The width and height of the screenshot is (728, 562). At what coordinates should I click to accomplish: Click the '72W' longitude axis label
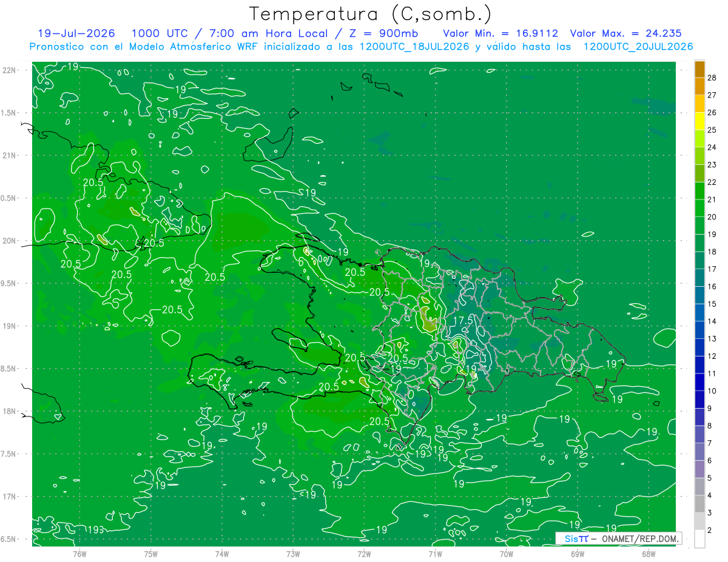tap(364, 554)
